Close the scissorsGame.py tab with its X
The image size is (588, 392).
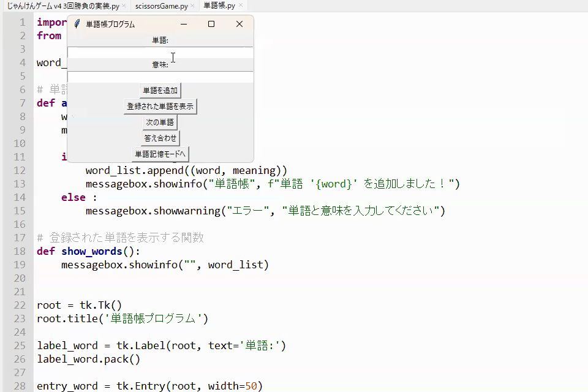(x=192, y=6)
